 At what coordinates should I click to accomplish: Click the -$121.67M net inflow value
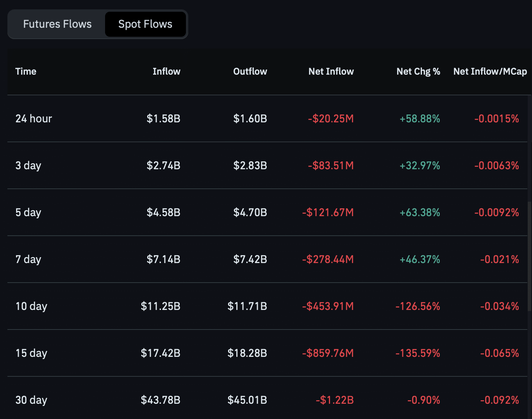click(x=328, y=212)
